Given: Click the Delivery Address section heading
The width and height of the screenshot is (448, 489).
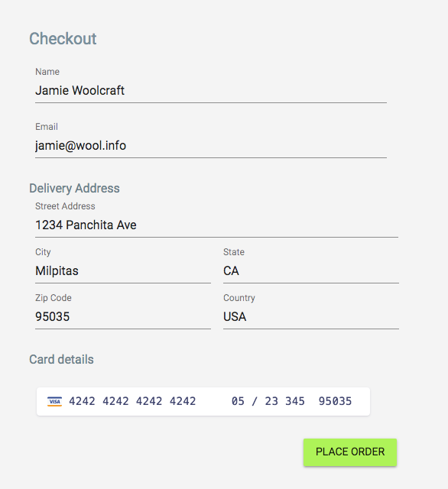Looking at the screenshot, I should pyautogui.click(x=74, y=189).
